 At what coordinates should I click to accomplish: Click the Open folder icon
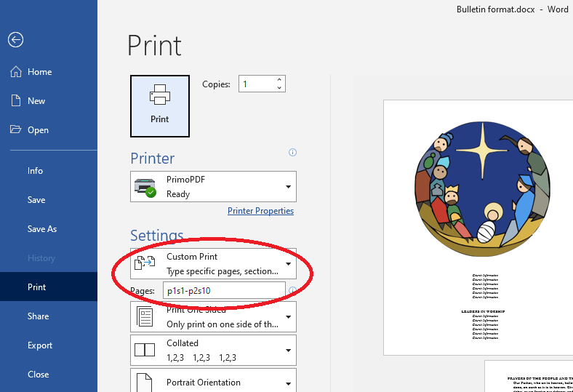(16, 129)
